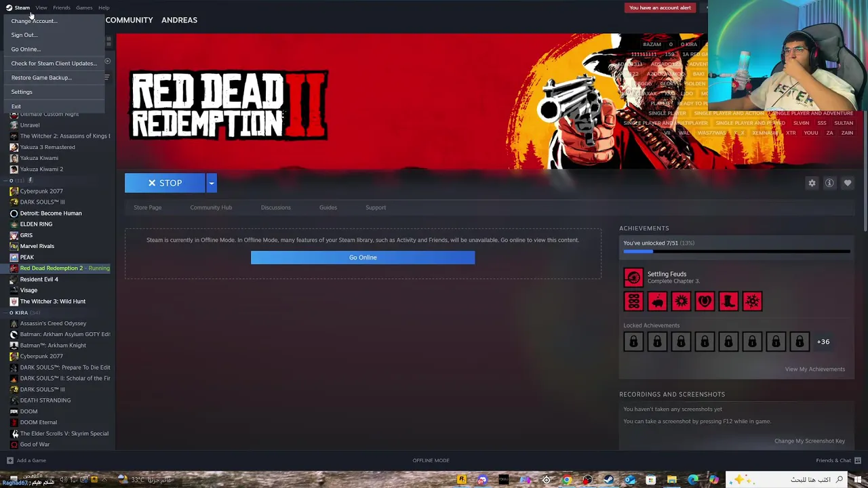Image resolution: width=868 pixels, height=488 pixels.
Task: Open Rockstar Games Launcher in the taskbar
Action: pyautogui.click(x=461, y=480)
